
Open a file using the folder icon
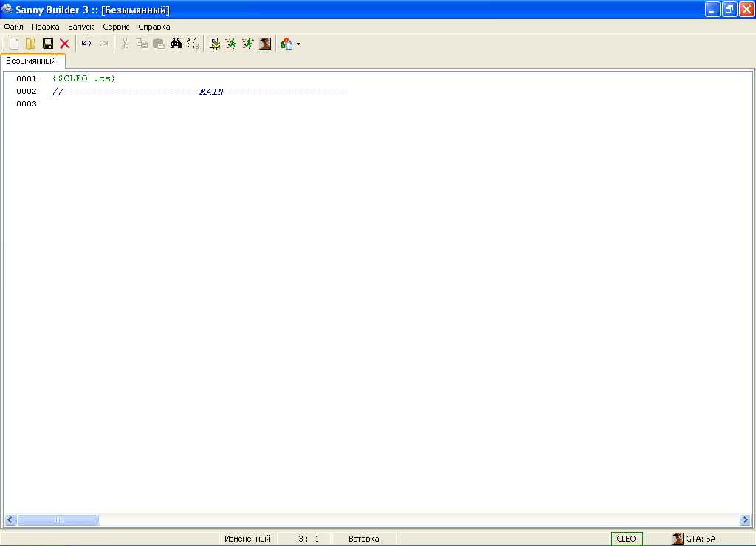(31, 44)
